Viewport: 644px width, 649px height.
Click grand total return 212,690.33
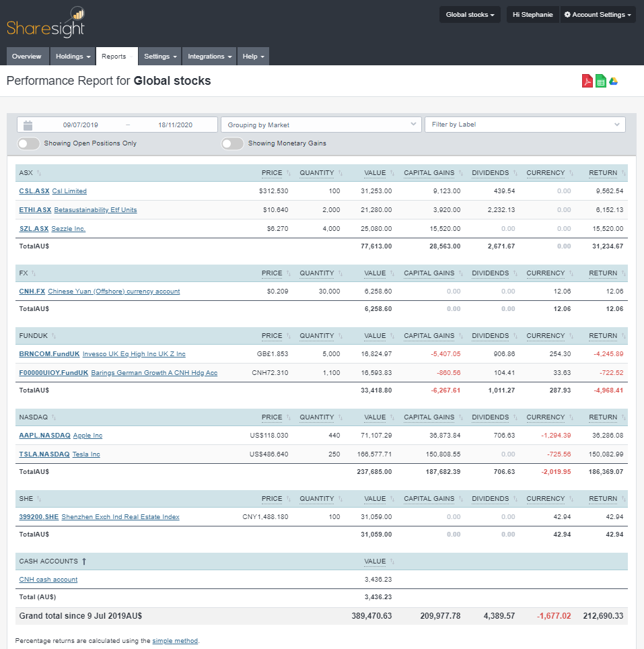(x=603, y=616)
